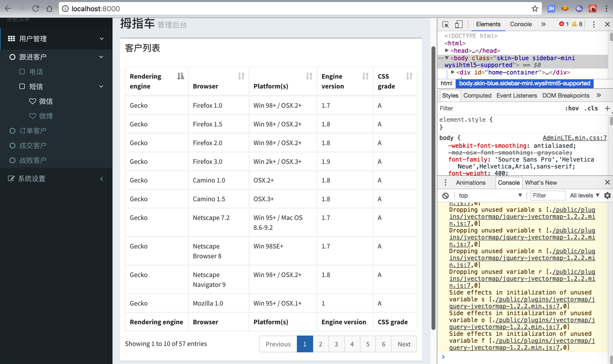Focus the console Filter input

[547, 196]
